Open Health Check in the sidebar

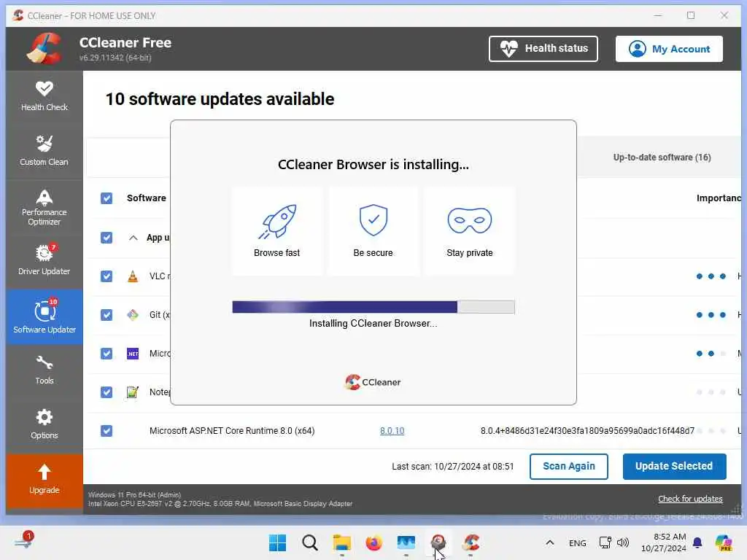click(44, 97)
